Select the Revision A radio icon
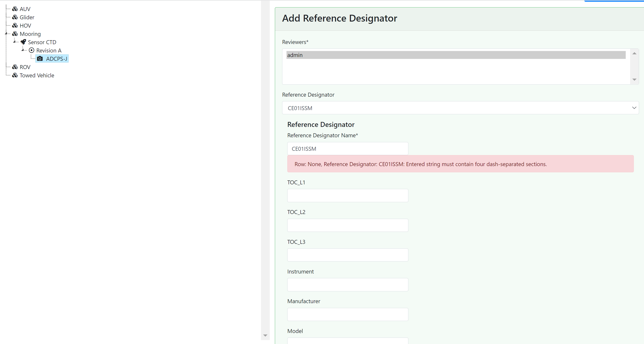Screen dimensions: 644x344 coord(32,50)
